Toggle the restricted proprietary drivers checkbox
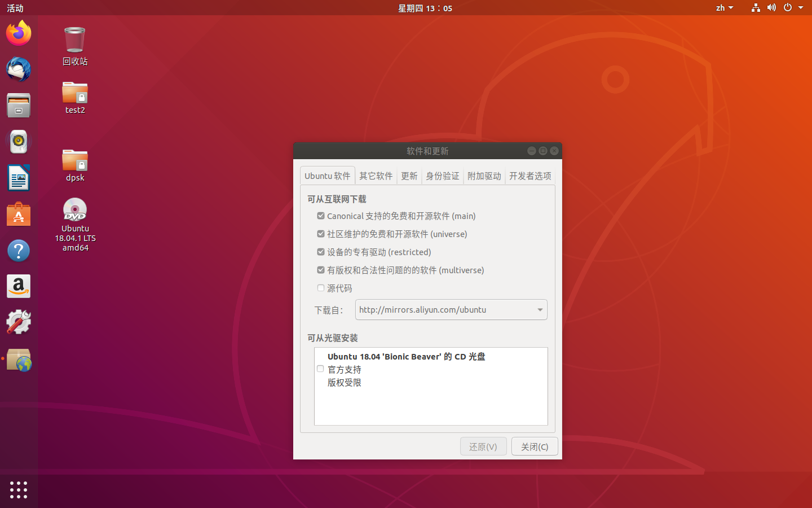This screenshot has width=812, height=508. (x=321, y=252)
